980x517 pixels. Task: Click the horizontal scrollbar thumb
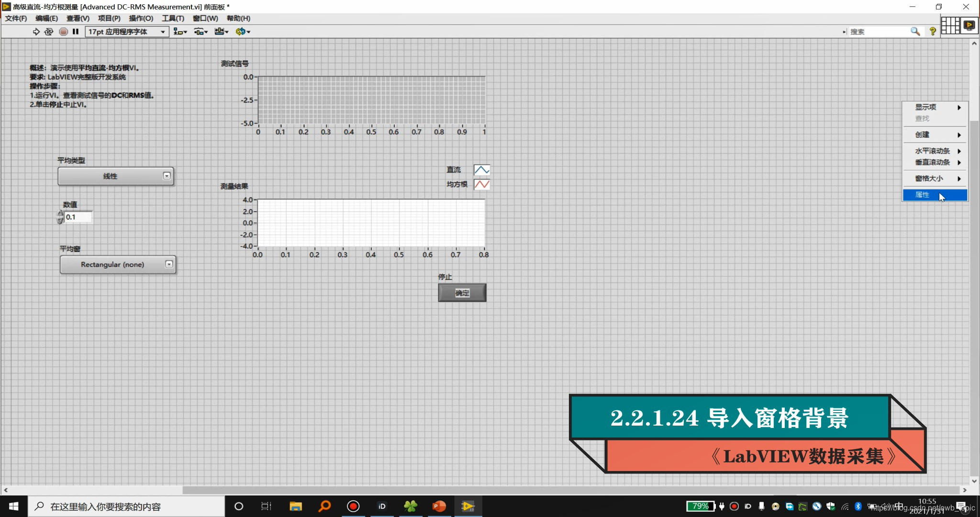coord(571,490)
